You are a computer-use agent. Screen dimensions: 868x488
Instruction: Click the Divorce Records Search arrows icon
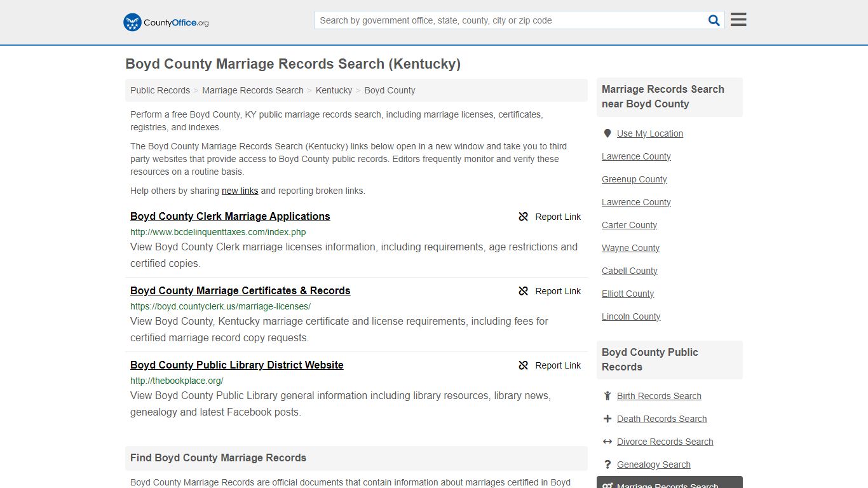[x=607, y=442]
